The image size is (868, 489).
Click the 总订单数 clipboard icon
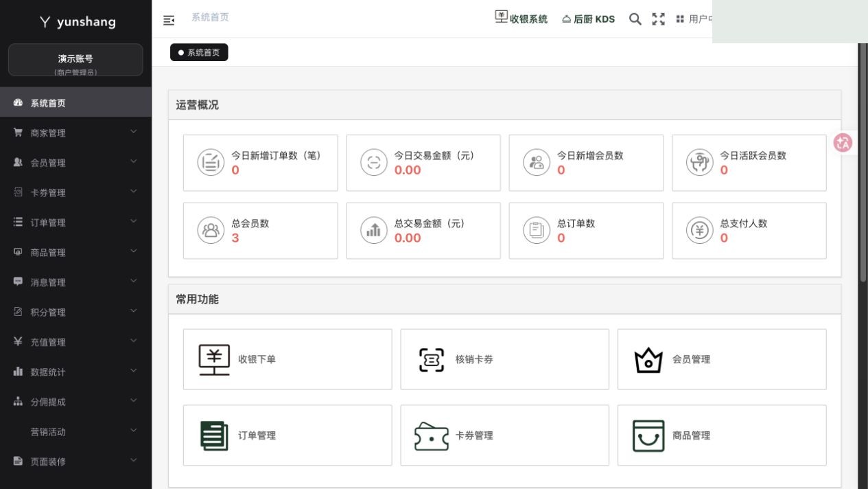coord(537,231)
